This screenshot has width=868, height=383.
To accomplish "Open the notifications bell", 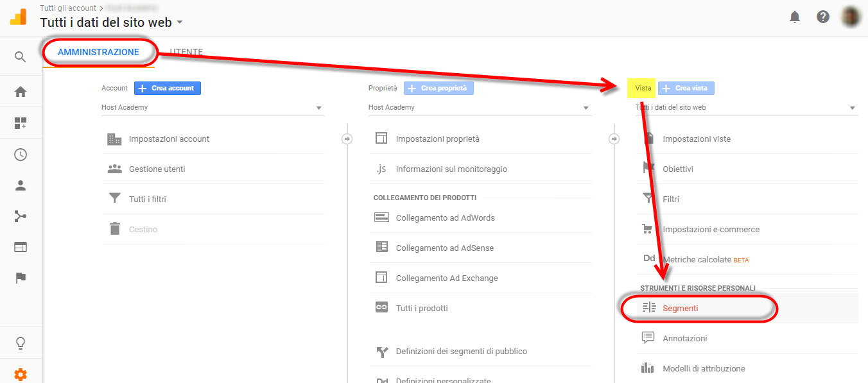I will tap(795, 17).
